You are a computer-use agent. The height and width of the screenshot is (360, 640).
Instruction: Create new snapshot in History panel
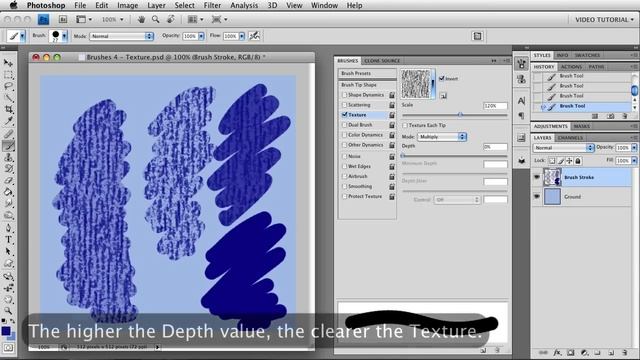pyautogui.click(x=611, y=116)
